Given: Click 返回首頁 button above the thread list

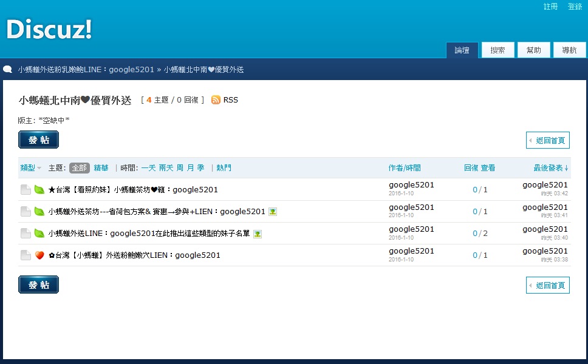Looking at the screenshot, I should 548,140.
